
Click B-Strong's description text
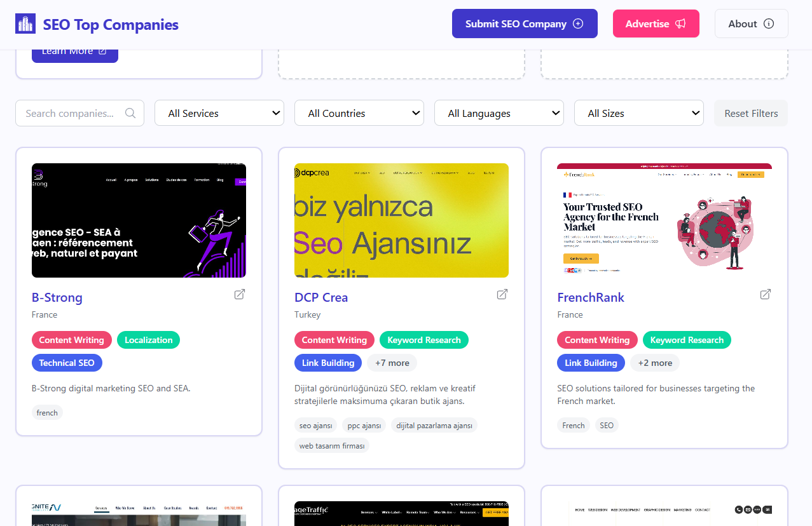click(111, 388)
